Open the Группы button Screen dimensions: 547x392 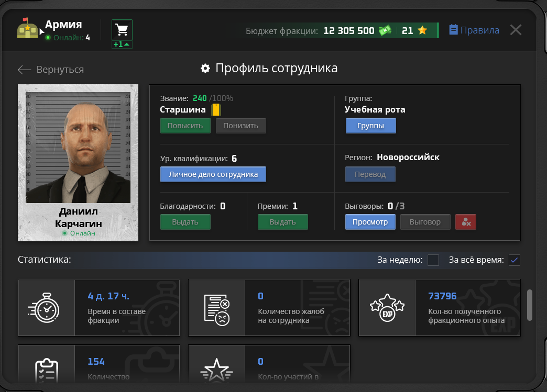pyautogui.click(x=370, y=126)
